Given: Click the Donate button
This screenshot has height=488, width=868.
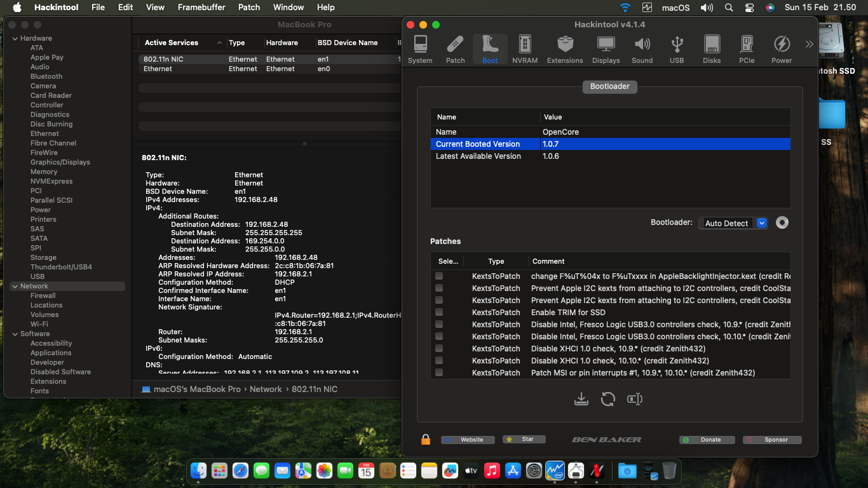Looking at the screenshot, I should [x=707, y=440].
